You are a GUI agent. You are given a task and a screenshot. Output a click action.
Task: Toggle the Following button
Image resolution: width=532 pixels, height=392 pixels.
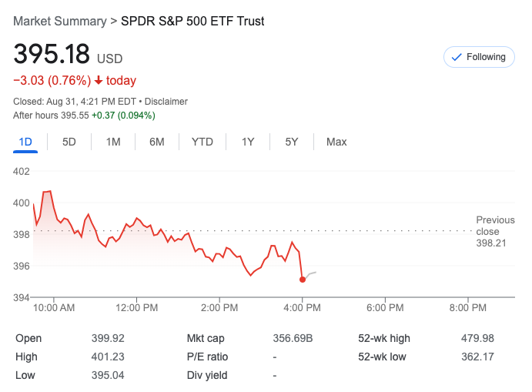(x=479, y=57)
